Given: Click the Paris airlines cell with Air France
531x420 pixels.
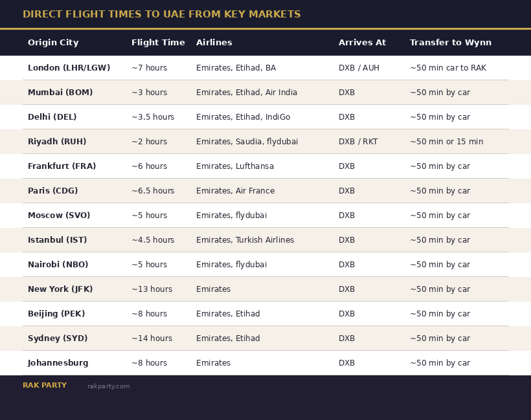Looking at the screenshot, I should coord(235,191).
